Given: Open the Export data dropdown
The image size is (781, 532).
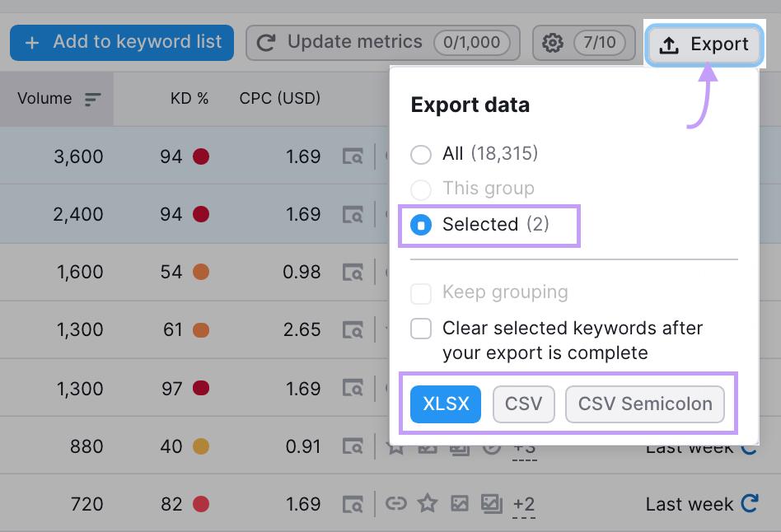Looking at the screenshot, I should (x=704, y=44).
